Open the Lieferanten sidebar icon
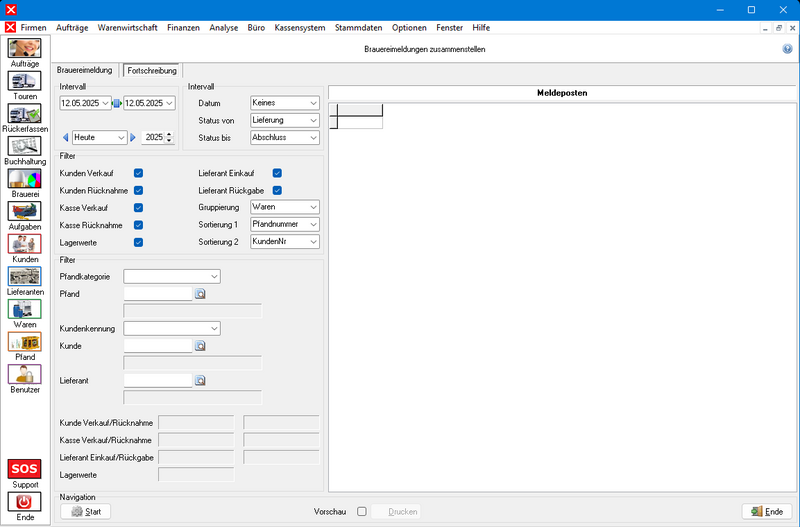800x527 pixels. coord(25,277)
